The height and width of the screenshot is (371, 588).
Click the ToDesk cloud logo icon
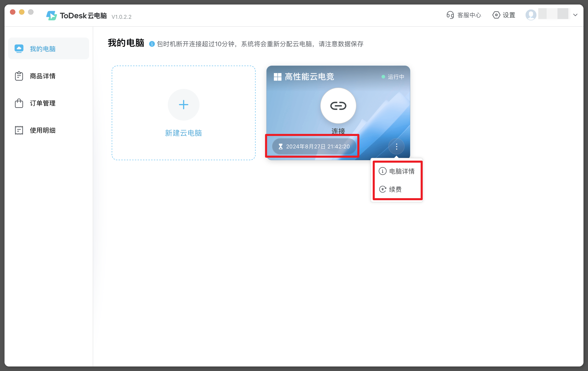tap(51, 16)
